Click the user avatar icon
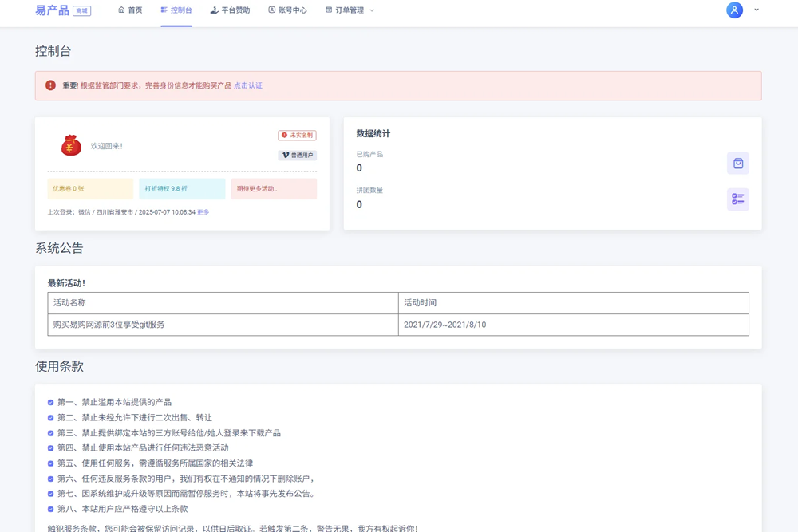Viewport: 798px width, 532px height. click(x=734, y=10)
